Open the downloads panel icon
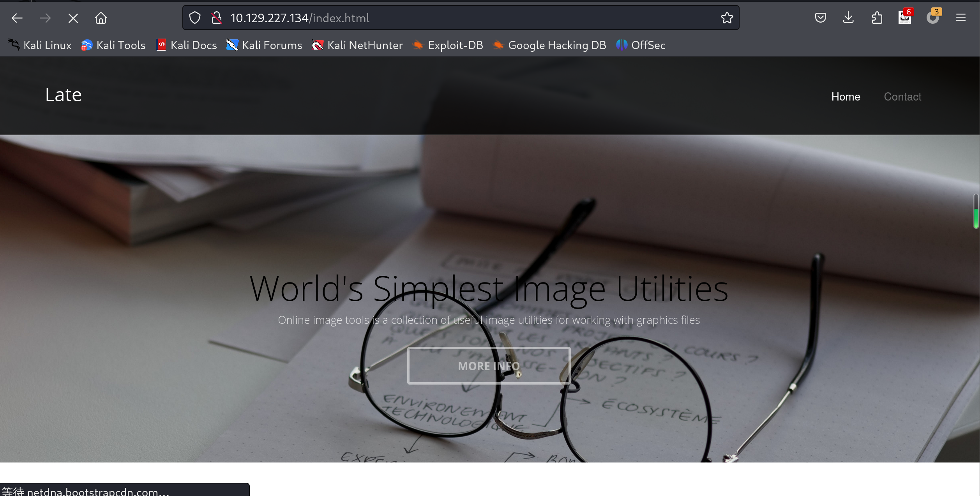The height and width of the screenshot is (496, 980). pyautogui.click(x=848, y=18)
